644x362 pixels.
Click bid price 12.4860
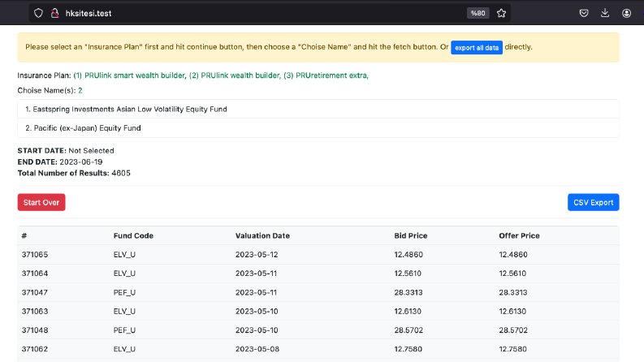pos(408,255)
